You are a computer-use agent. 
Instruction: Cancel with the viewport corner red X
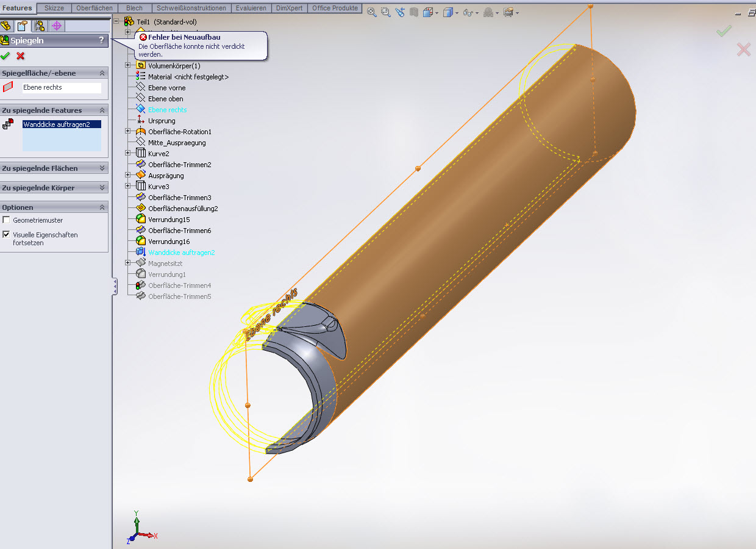click(x=744, y=49)
